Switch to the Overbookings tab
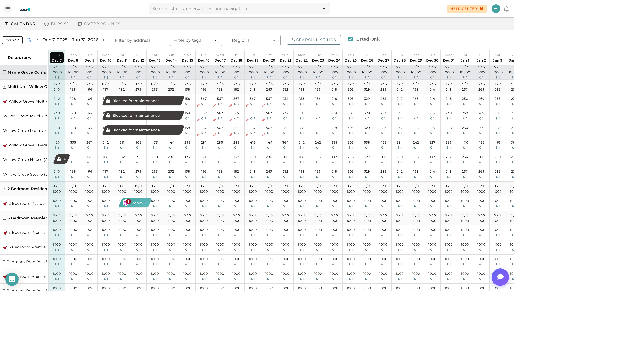 tap(99, 24)
